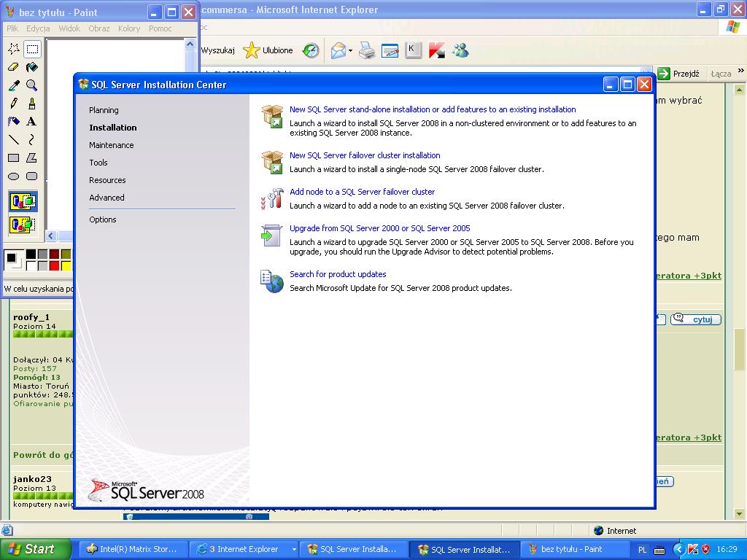
Task: Expand the Łącza links toolbar chevron
Action: pyautogui.click(x=741, y=71)
